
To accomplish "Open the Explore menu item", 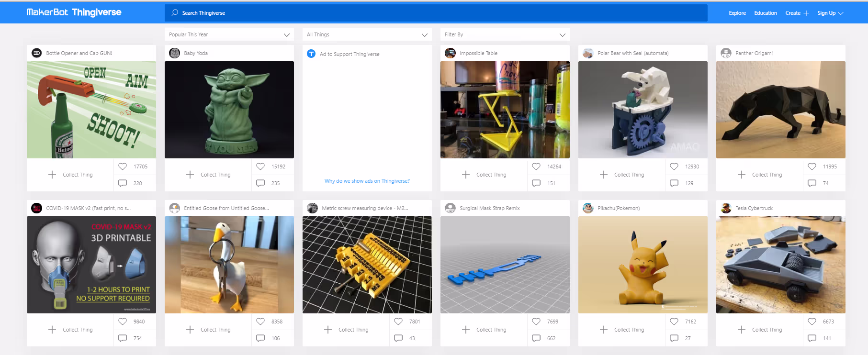I will pos(737,13).
